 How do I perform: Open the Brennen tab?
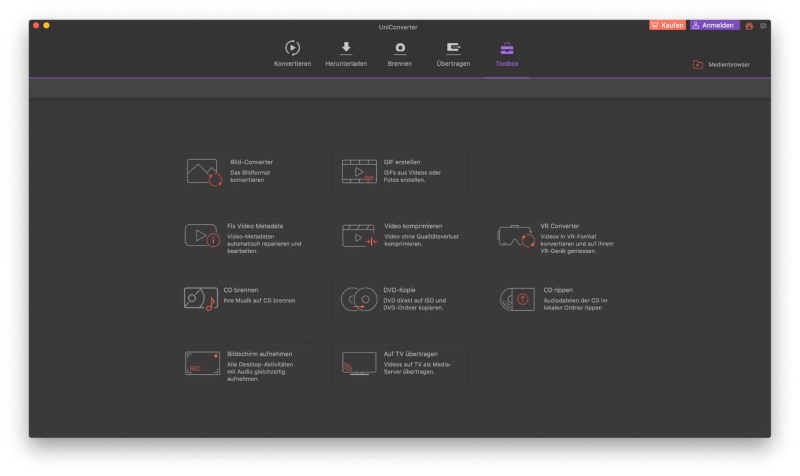(399, 54)
